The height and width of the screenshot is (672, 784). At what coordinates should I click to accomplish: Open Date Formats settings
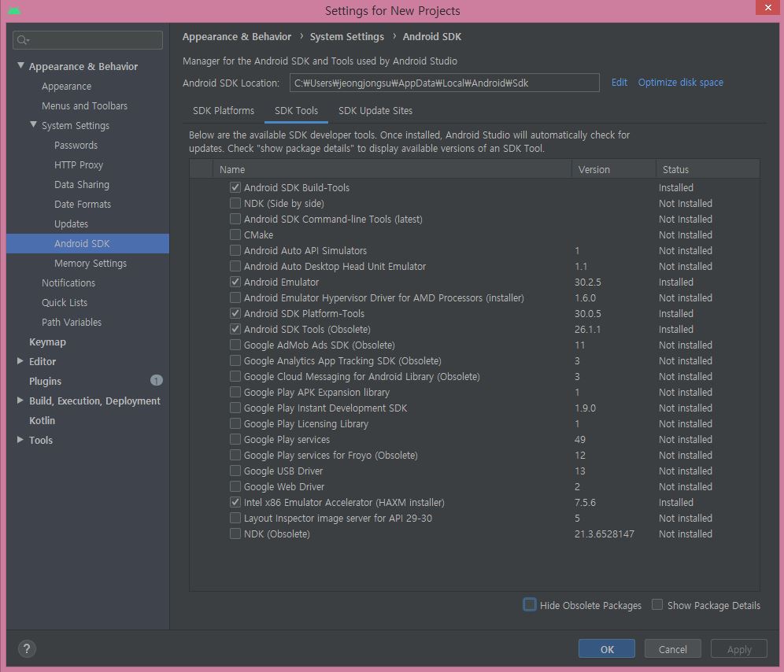[83, 204]
